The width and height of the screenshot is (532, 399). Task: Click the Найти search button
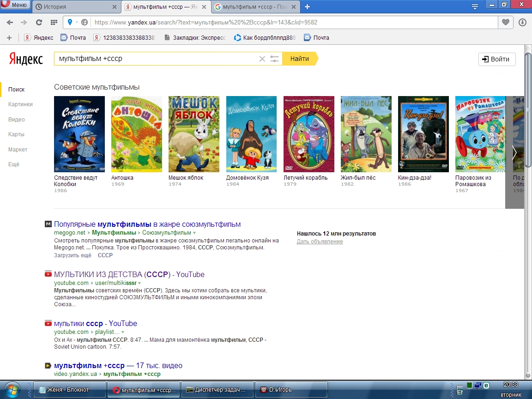pos(300,59)
